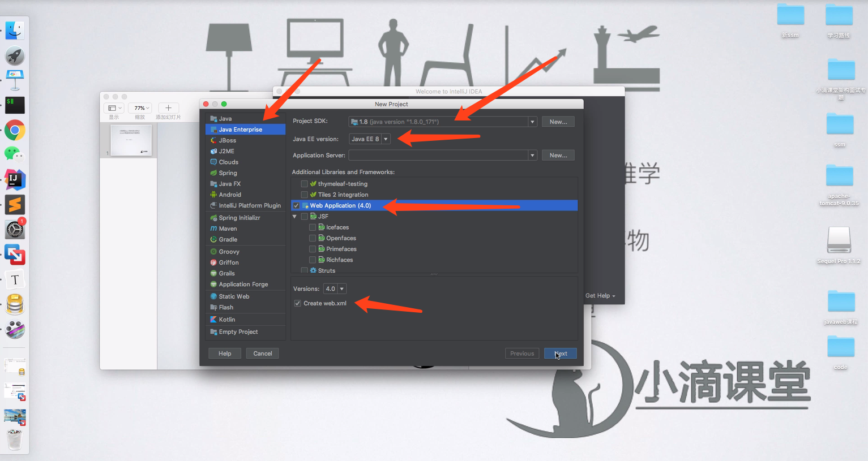Open Keynote from the dock
This screenshot has width=868, height=461.
coord(15,80)
